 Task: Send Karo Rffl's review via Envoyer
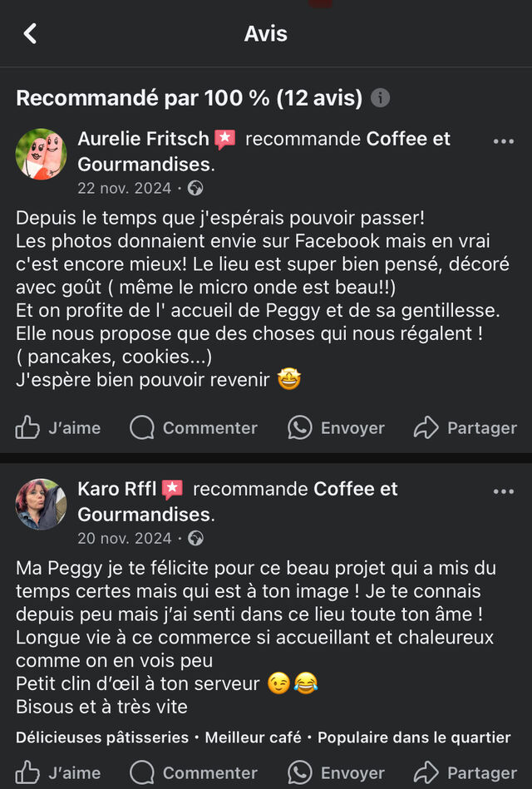(x=336, y=772)
